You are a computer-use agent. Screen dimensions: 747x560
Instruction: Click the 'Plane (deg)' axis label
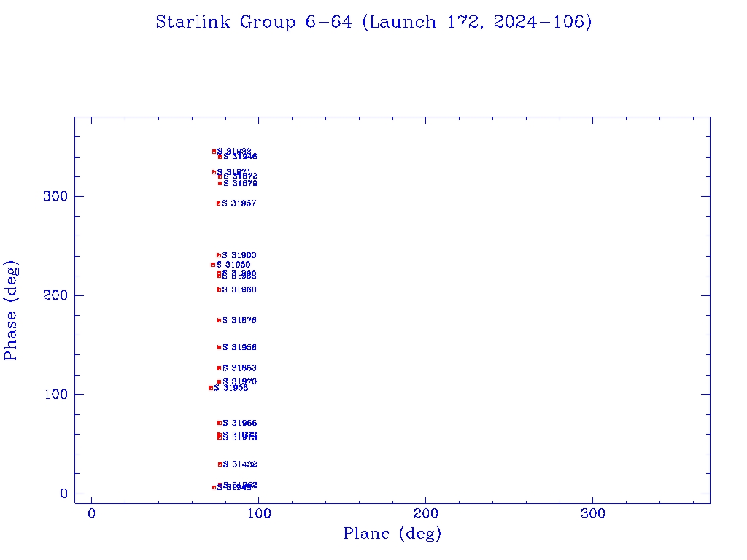point(392,534)
